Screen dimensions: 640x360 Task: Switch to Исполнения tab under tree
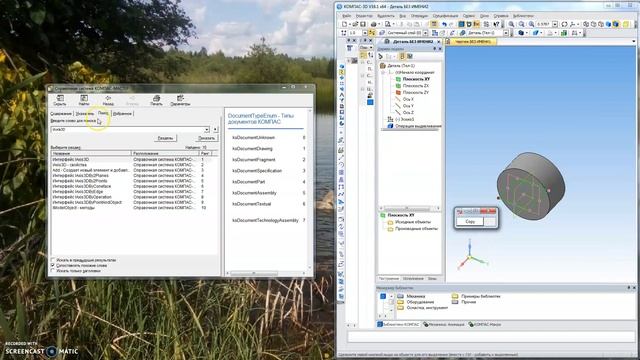[413, 278]
